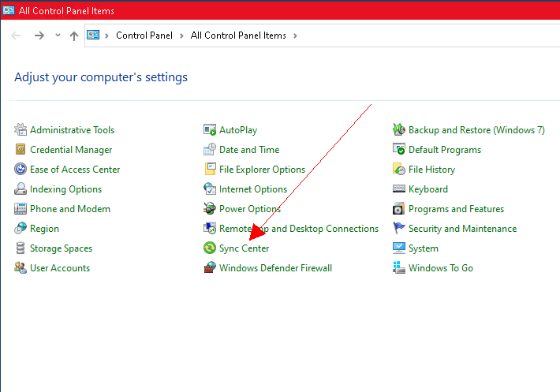Click the Security and Maintenance flag icon
The image size is (560, 392).
[399, 229]
